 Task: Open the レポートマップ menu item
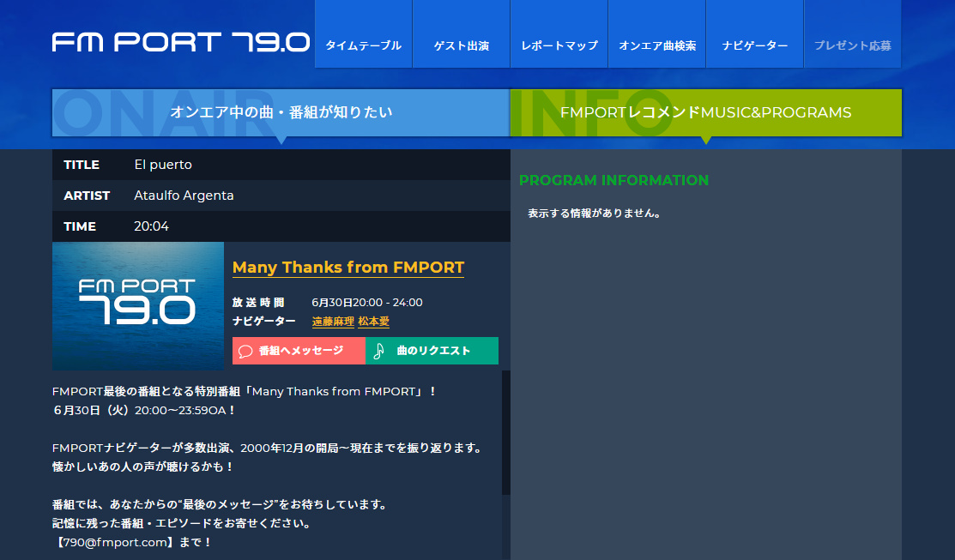click(559, 34)
